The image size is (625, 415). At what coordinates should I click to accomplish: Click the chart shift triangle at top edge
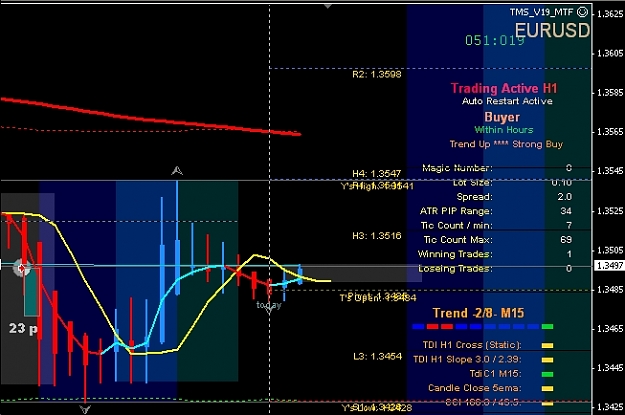pyautogui.click(x=328, y=6)
